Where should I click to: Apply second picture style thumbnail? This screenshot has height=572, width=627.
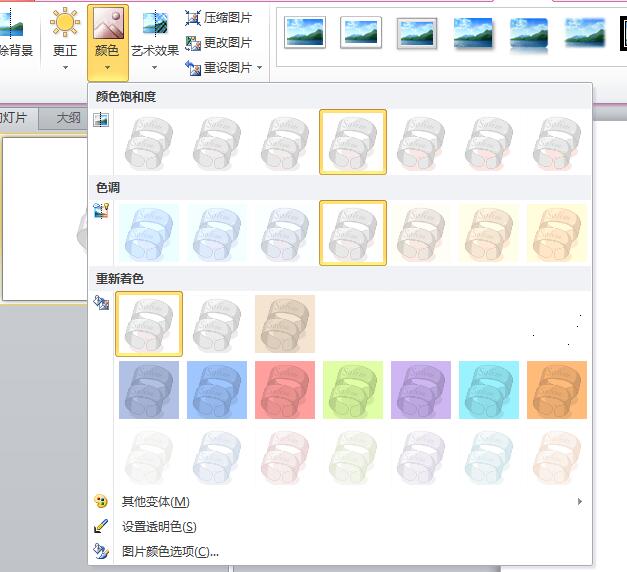click(361, 32)
